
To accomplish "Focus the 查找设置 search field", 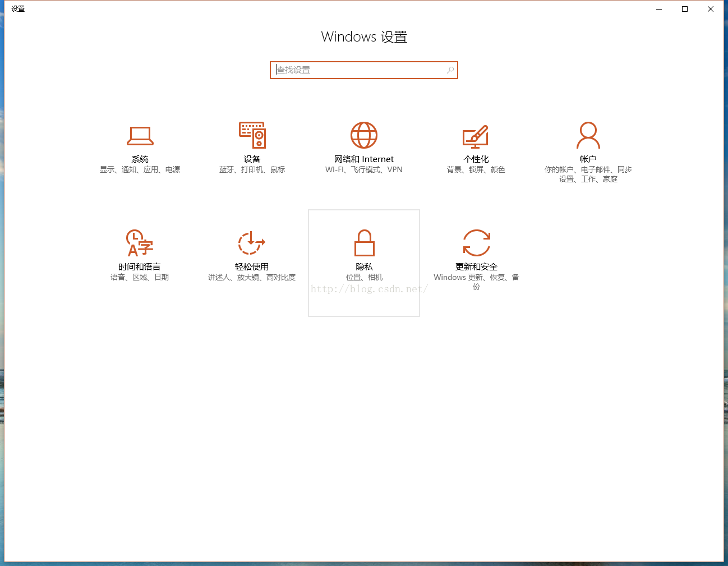I will [x=364, y=70].
